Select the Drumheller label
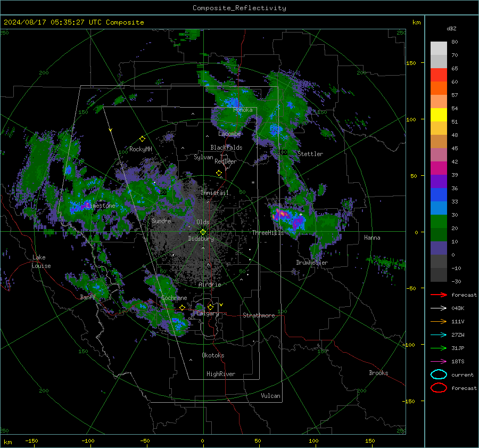The image size is (479, 448). coord(312,263)
